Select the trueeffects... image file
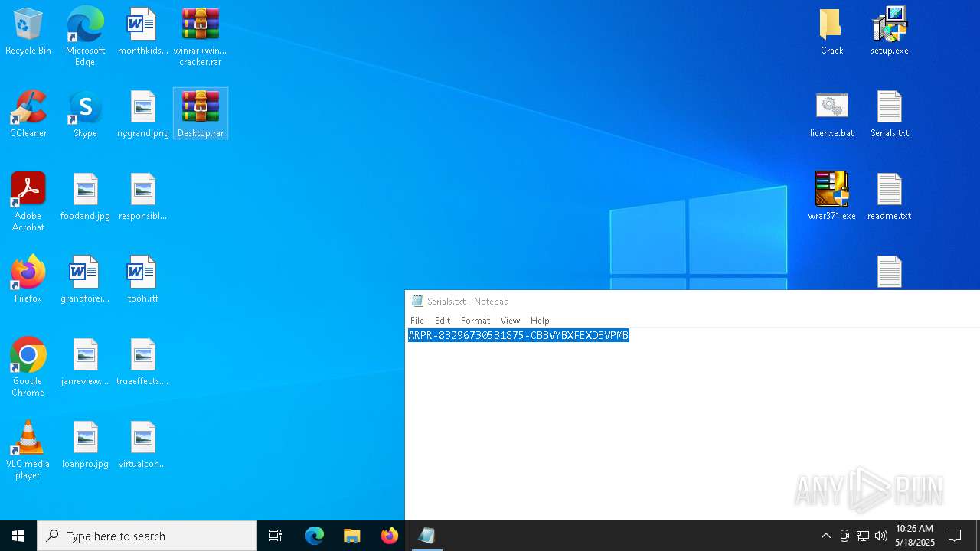 [142, 363]
